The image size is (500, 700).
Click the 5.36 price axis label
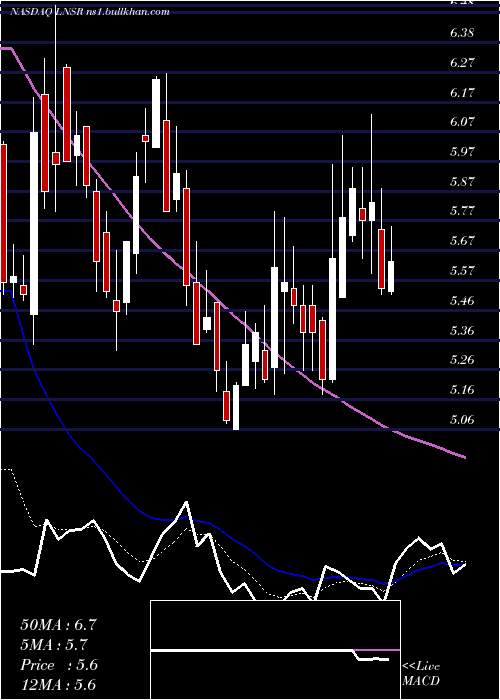coord(462,330)
